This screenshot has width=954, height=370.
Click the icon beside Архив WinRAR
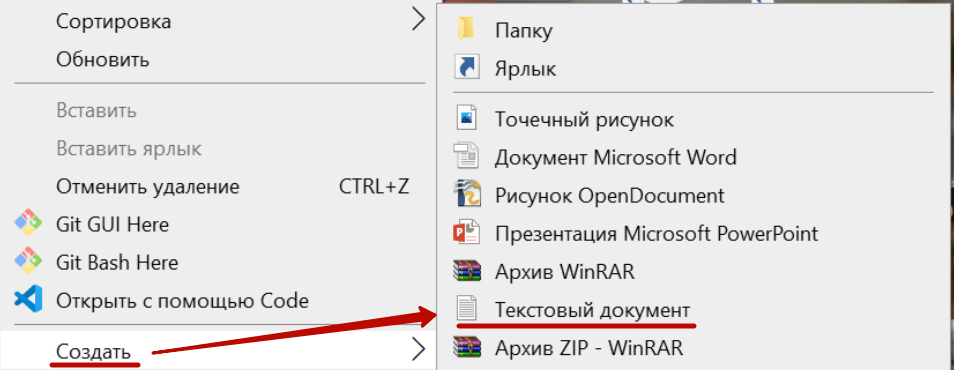467,271
